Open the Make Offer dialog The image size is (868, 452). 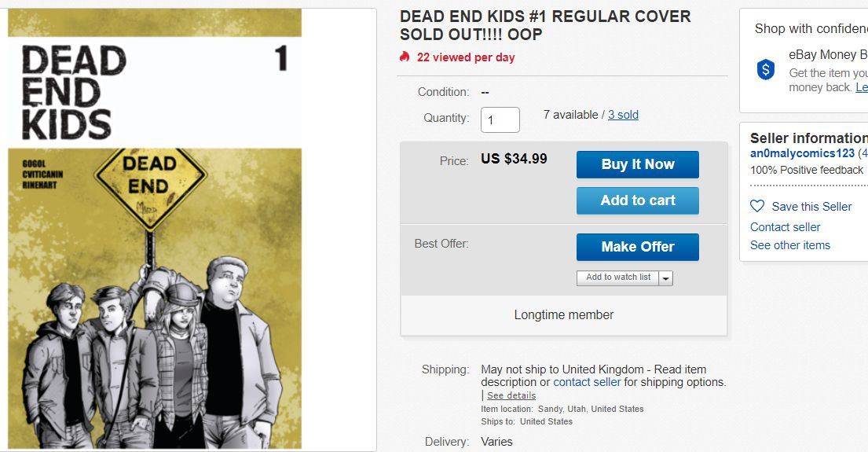coord(637,247)
